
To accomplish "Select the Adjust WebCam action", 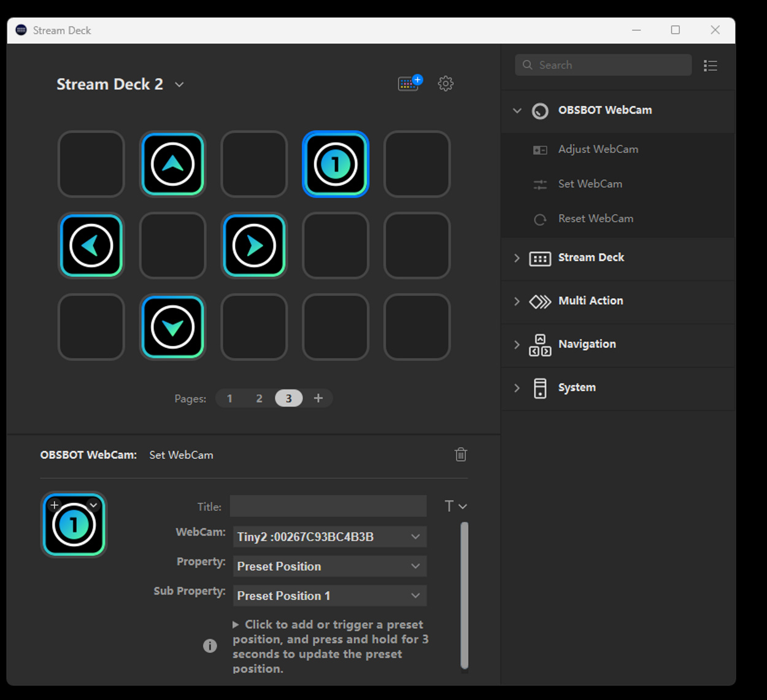I will (598, 149).
